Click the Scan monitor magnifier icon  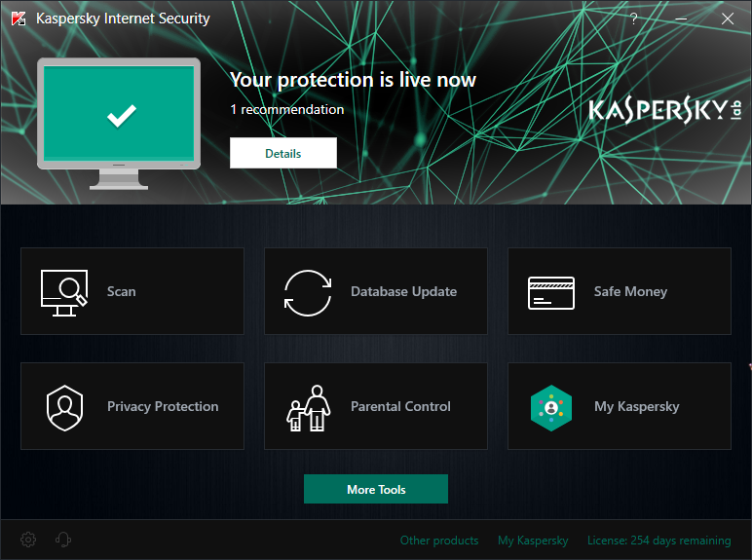coord(64,292)
